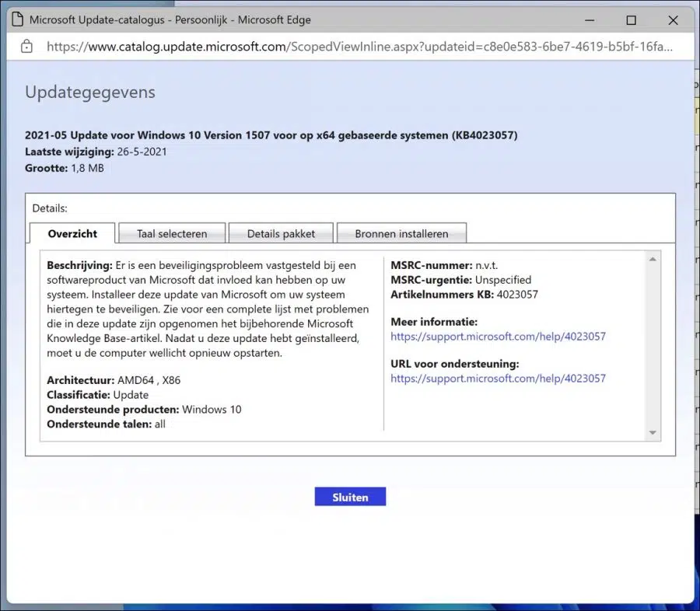Screen dimensions: 700x611
Task: Maximize the Microsoft Edge window
Action: tap(632, 20)
